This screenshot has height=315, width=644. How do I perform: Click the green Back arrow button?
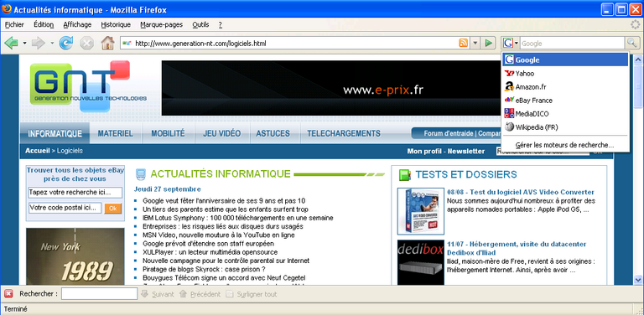11,43
